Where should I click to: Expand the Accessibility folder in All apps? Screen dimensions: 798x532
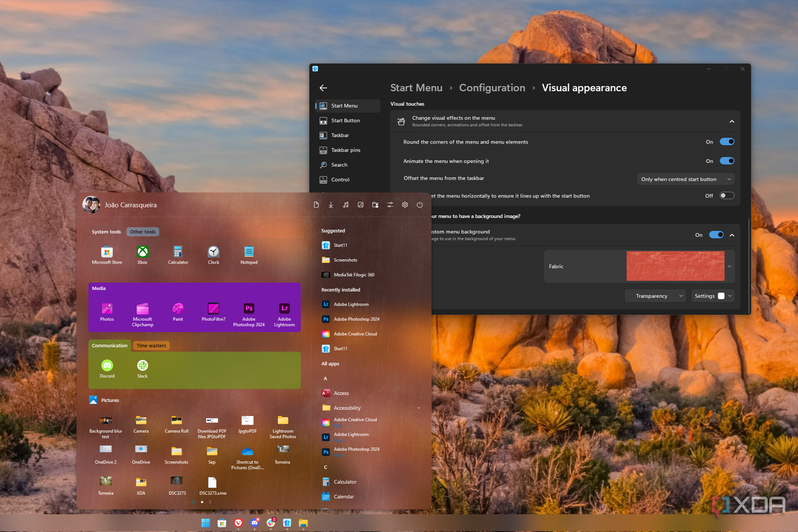click(418, 408)
